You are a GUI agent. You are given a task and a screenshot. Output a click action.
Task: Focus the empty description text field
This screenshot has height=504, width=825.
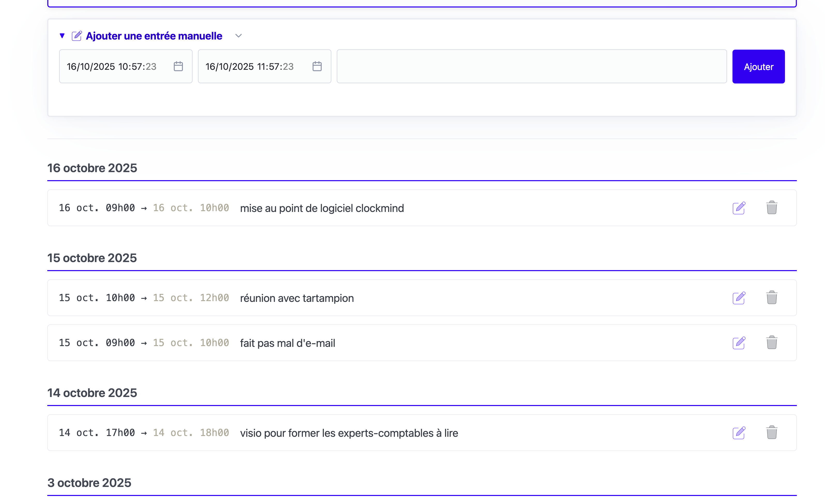pos(531,66)
